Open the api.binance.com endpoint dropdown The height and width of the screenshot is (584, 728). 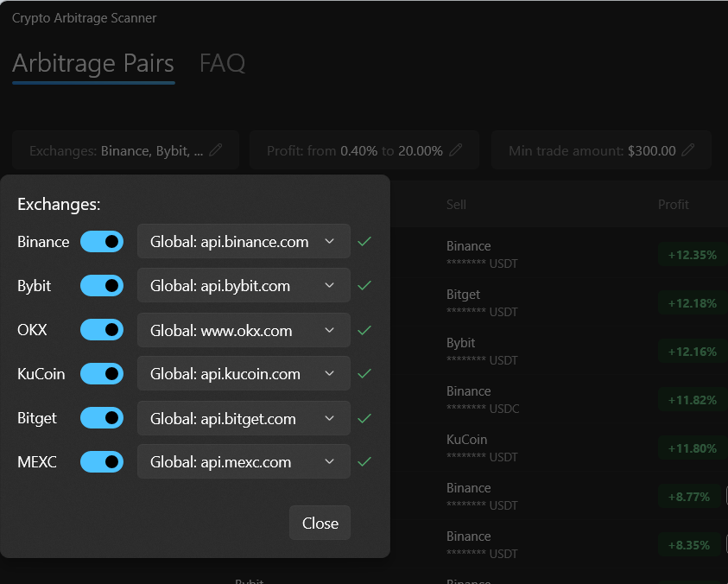[x=244, y=241]
